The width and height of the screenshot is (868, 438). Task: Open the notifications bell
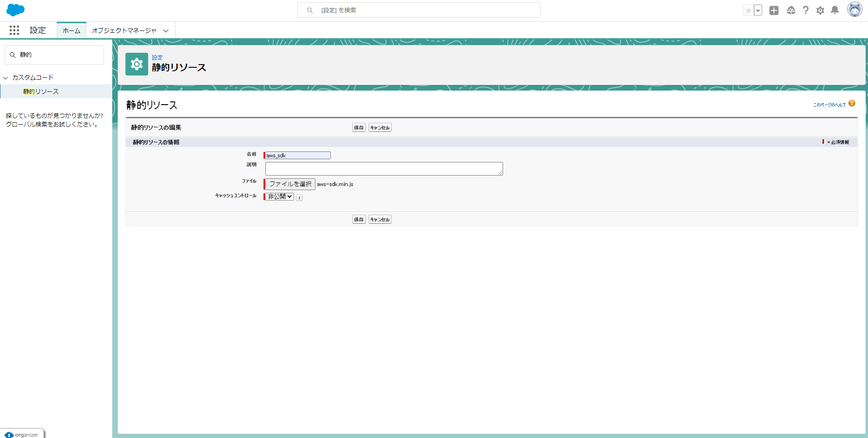click(x=835, y=10)
